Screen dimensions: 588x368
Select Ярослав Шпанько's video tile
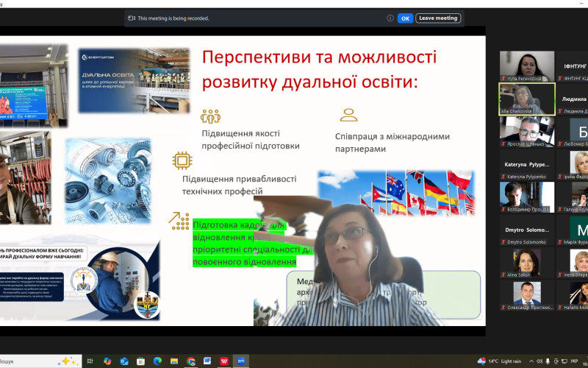[x=526, y=132]
